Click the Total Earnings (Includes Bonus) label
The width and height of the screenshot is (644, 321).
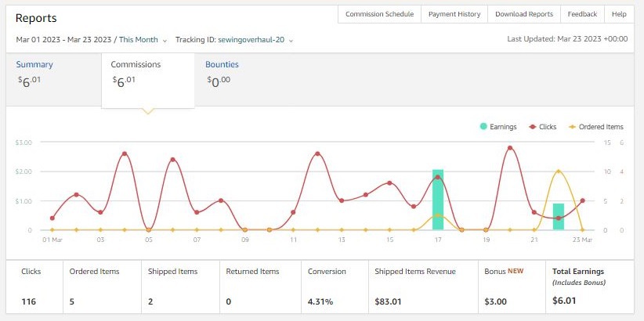click(578, 276)
